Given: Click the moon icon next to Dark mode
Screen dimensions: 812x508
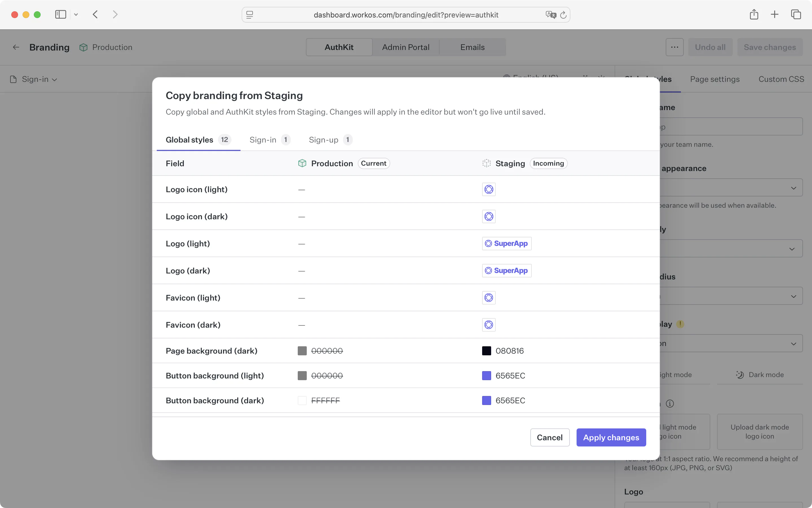Looking at the screenshot, I should (x=740, y=375).
